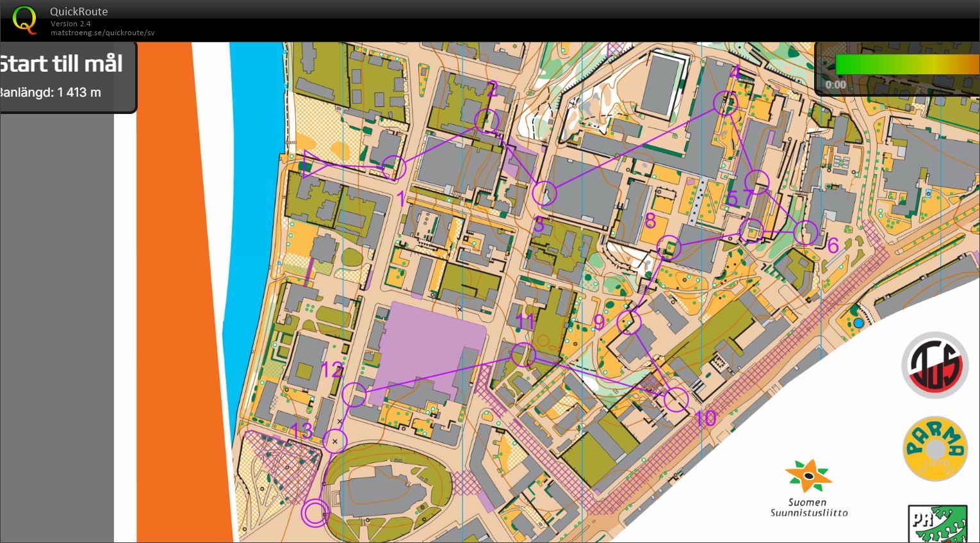The height and width of the screenshot is (543, 980).
Task: Click the small blue dot on the map
Action: pos(858,323)
